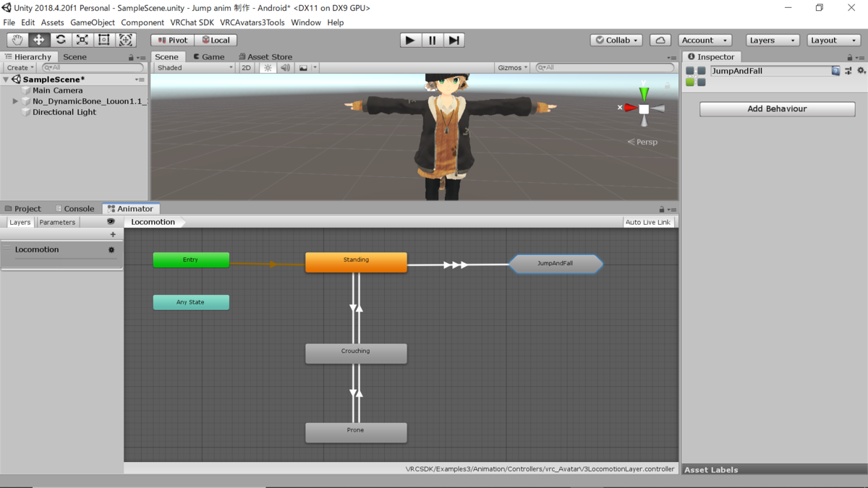Select the Prone state node
The height and width of the screenshot is (488, 868).
[356, 432]
